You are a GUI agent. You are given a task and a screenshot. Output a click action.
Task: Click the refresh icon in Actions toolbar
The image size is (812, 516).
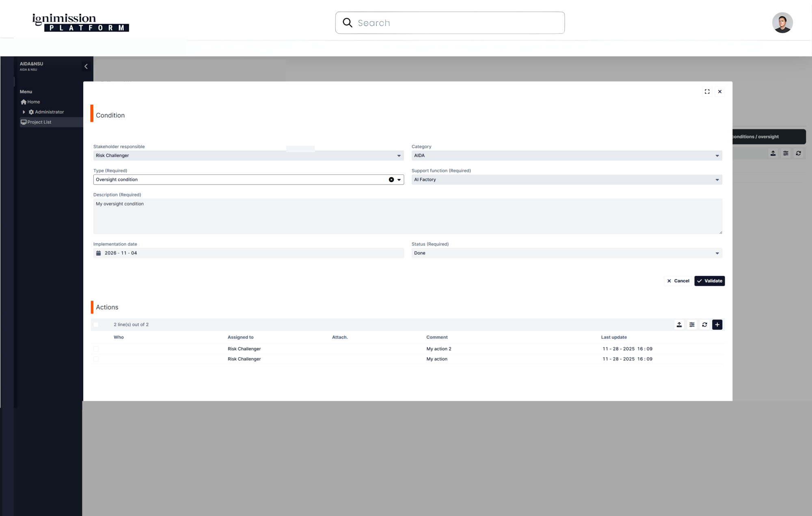point(704,325)
